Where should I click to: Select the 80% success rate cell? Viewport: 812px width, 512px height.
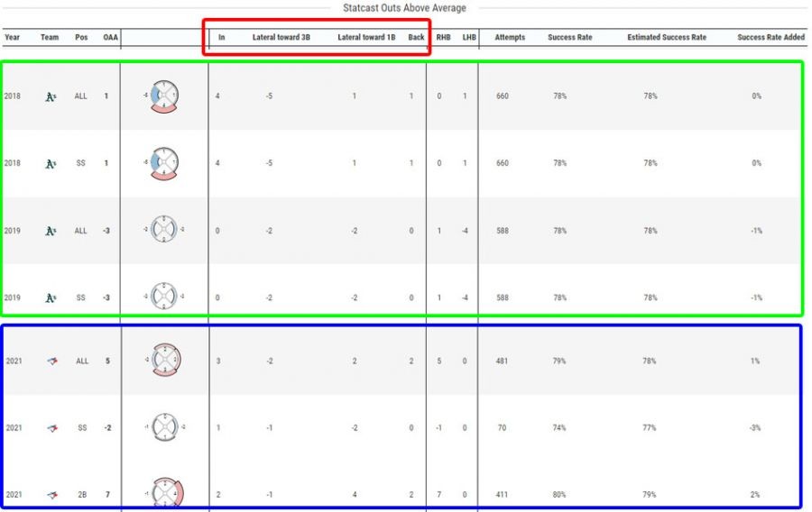pos(559,494)
